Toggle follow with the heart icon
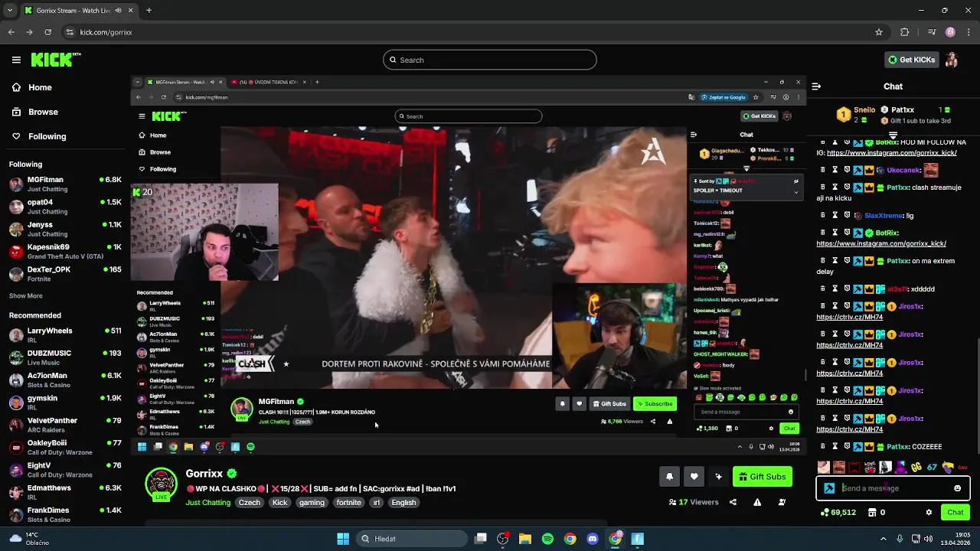 tap(694, 477)
